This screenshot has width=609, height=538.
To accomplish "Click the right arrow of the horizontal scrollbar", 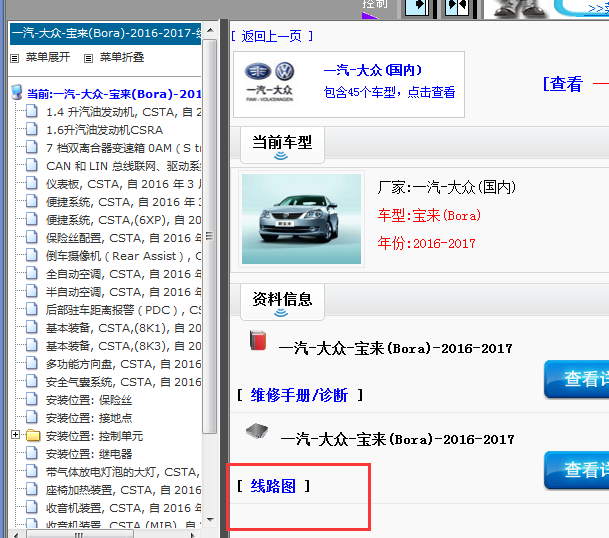I will click(x=193, y=535).
